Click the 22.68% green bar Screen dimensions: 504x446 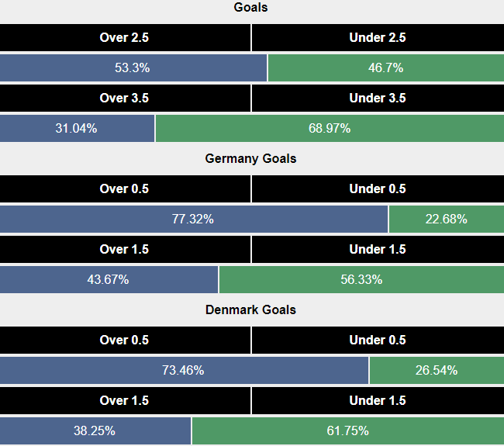pos(446,219)
